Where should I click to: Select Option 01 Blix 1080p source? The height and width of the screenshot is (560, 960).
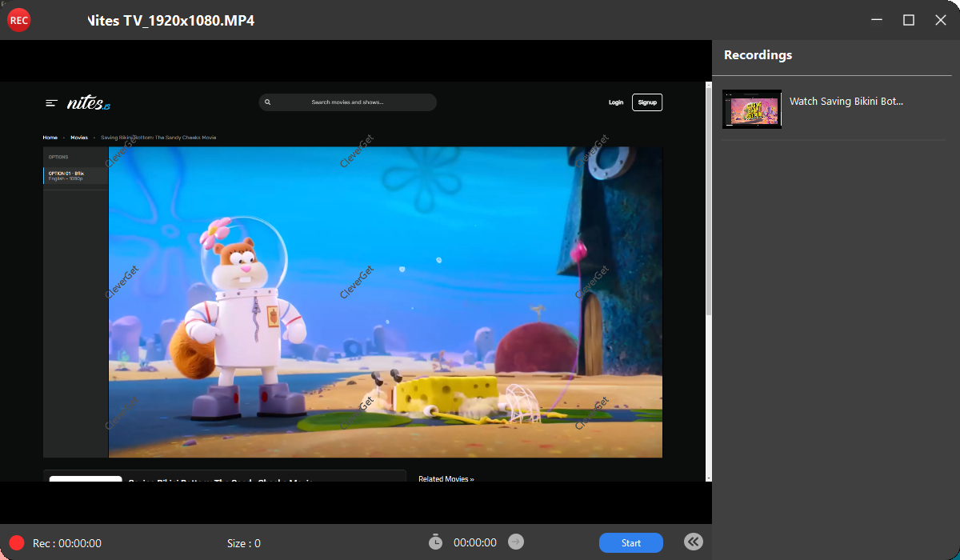[75, 175]
